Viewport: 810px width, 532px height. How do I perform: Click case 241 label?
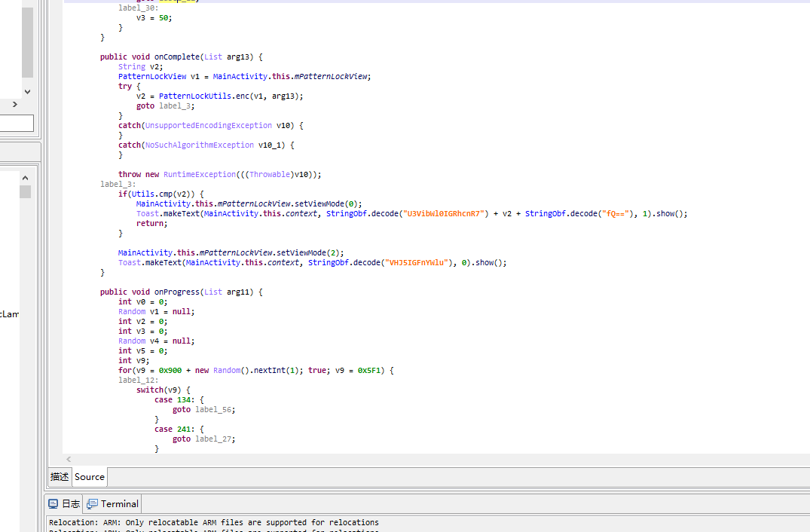[174, 430]
